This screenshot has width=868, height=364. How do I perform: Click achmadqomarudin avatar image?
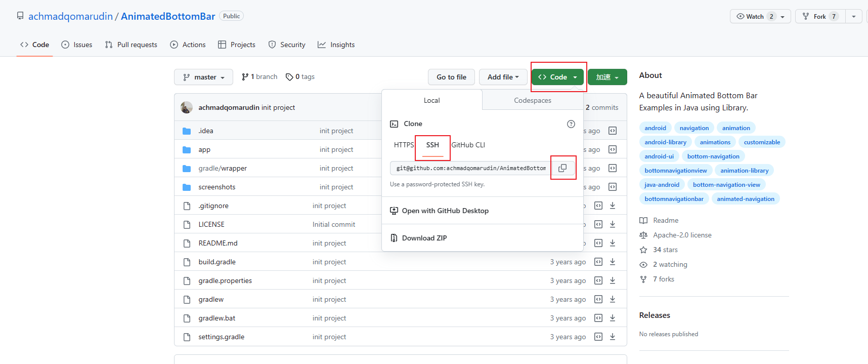tap(187, 107)
